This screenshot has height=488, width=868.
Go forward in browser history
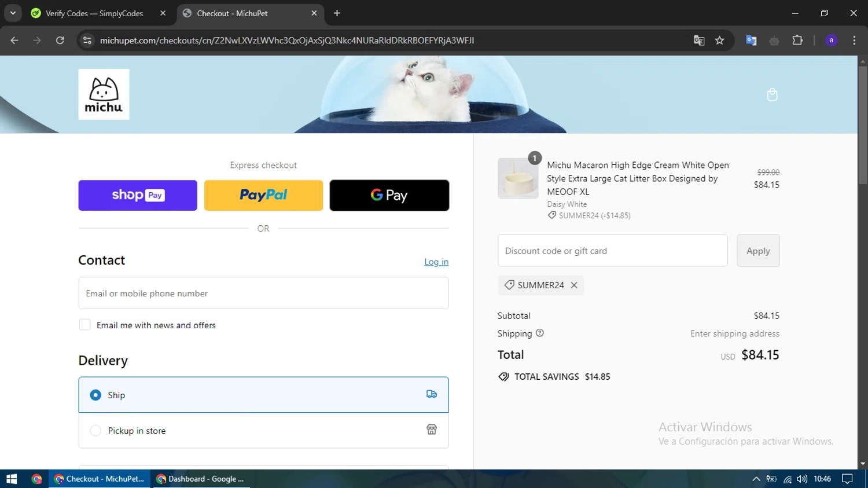(x=37, y=41)
